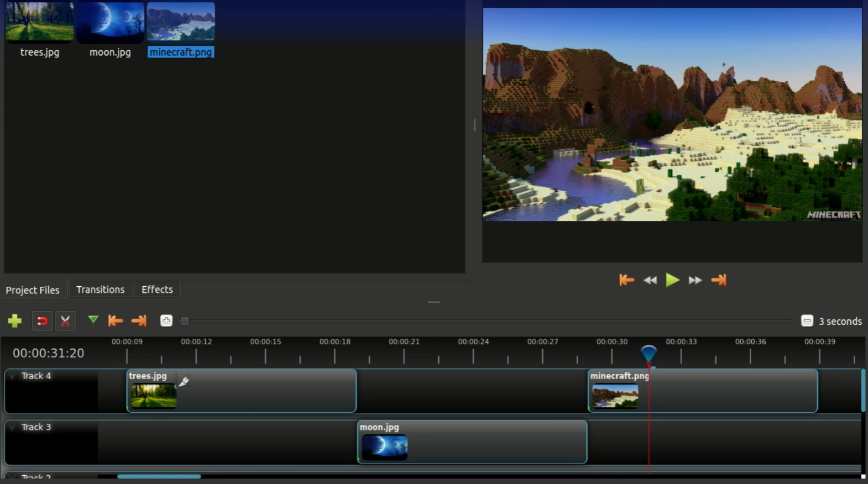Jump to start of the video preview
This screenshot has height=484, width=868.
click(x=626, y=280)
